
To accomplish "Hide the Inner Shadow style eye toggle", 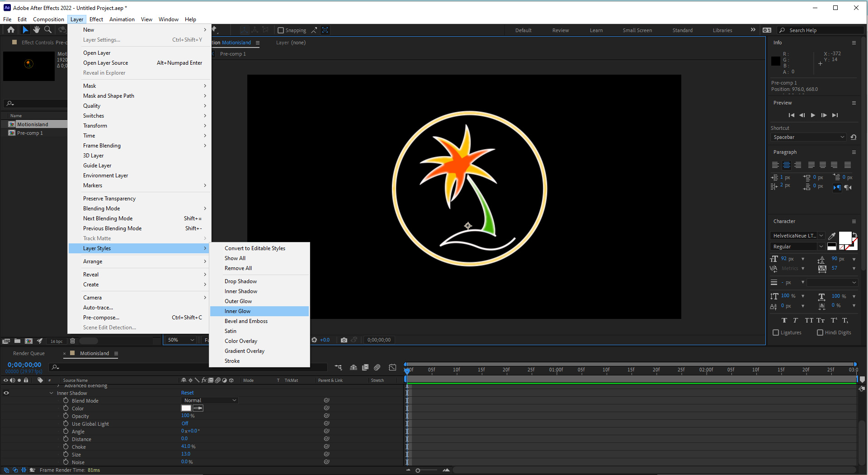I will click(x=6, y=393).
